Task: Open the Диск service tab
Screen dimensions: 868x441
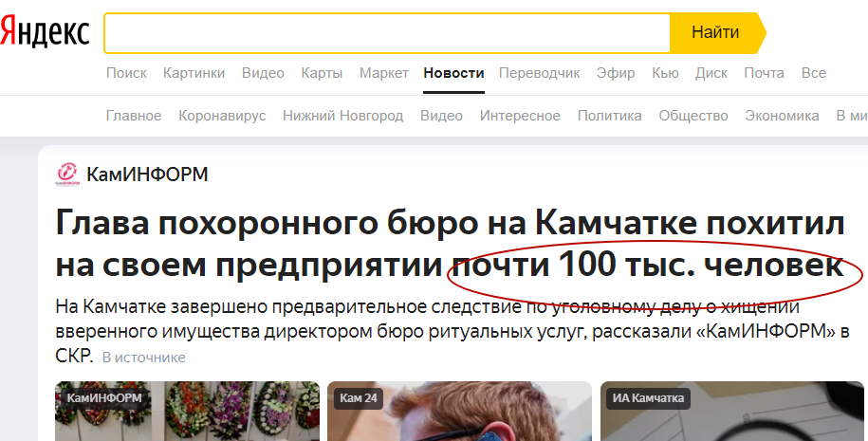Action: pyautogui.click(x=711, y=73)
